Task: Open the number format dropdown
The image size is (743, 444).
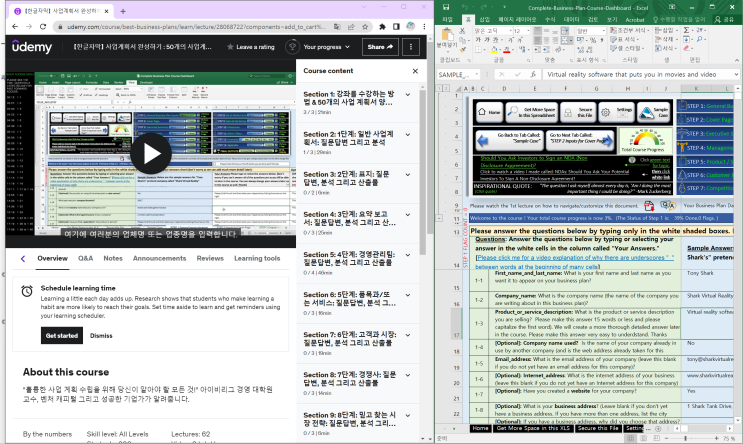Action: [603, 30]
